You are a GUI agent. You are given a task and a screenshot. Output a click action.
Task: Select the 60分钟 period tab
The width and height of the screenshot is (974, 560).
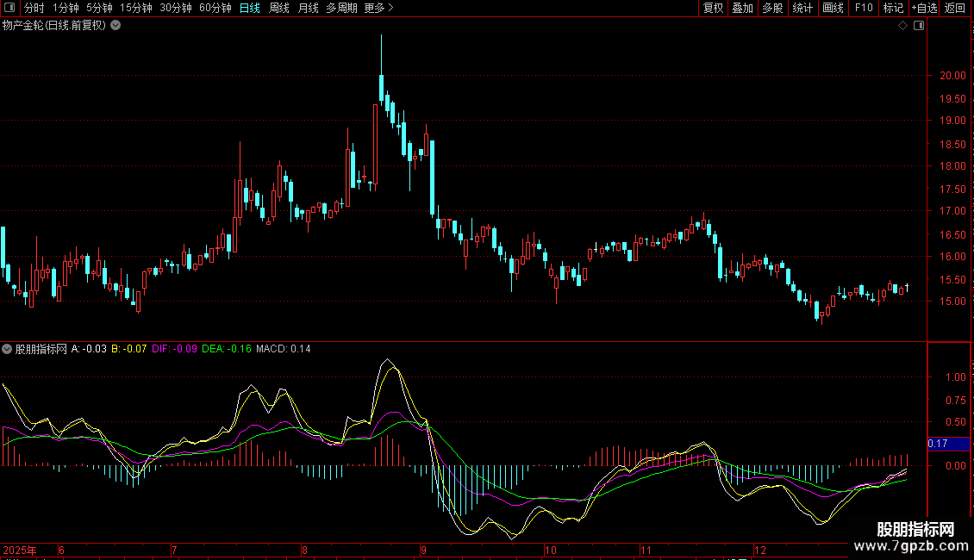pos(215,8)
